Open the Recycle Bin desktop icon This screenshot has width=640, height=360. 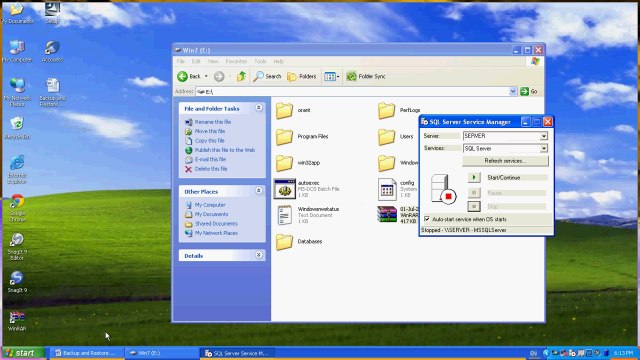(x=17, y=128)
